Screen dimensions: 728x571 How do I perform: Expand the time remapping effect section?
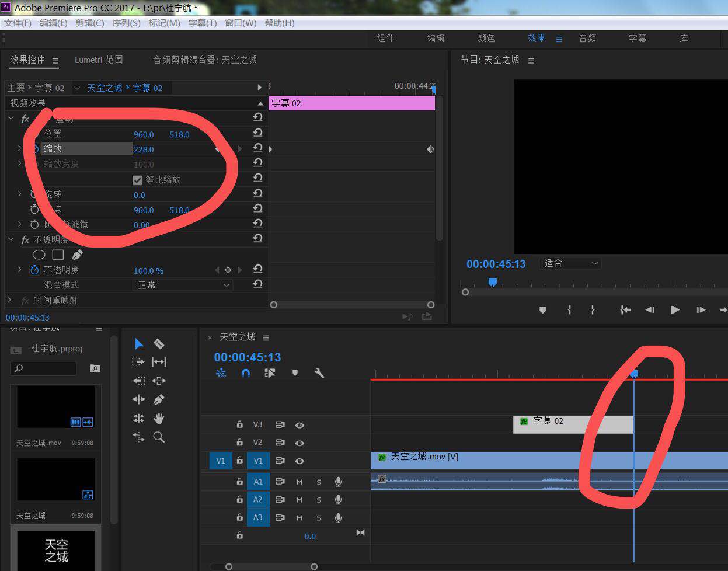[9, 300]
